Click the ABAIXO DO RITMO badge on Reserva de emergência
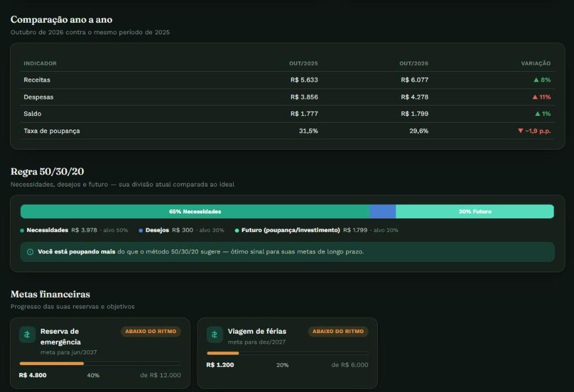574x392 pixels. [151, 331]
